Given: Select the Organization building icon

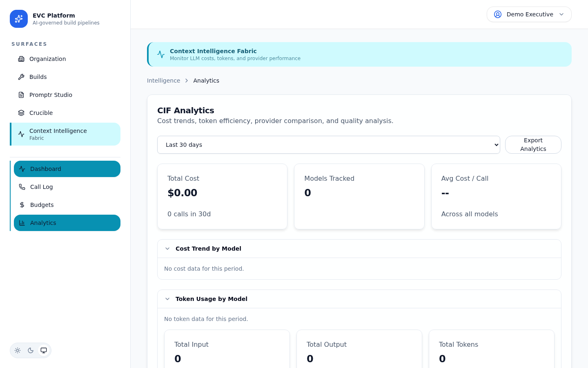Looking at the screenshot, I should click(x=21, y=59).
